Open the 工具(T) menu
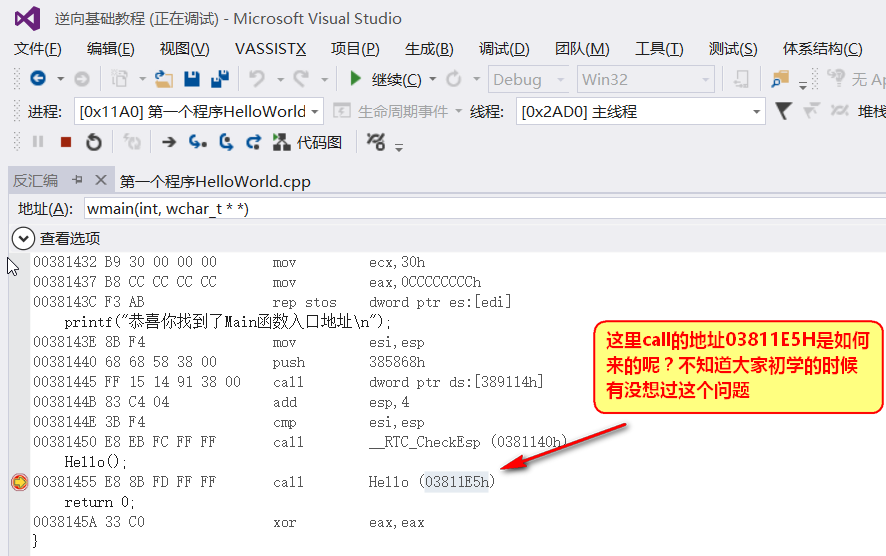886x556 pixels. [659, 49]
